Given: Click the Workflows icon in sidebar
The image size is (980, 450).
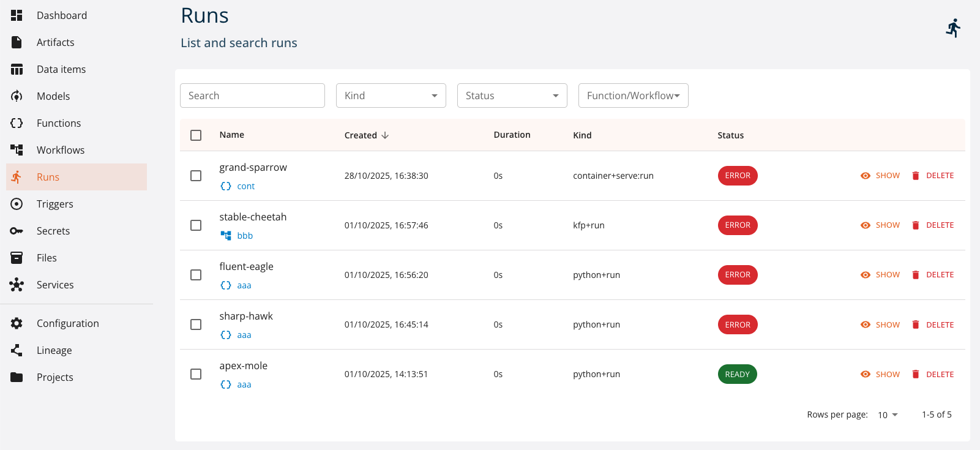Looking at the screenshot, I should 17,150.
